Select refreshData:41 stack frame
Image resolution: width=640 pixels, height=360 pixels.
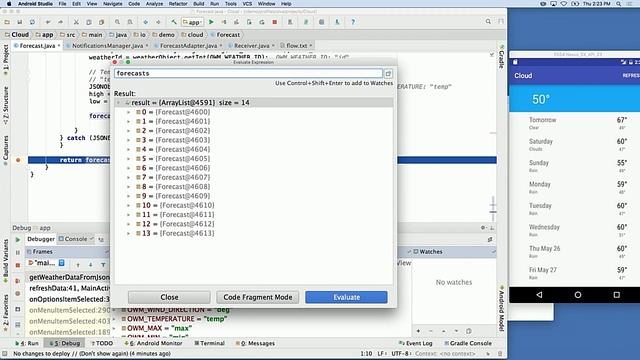point(69,288)
